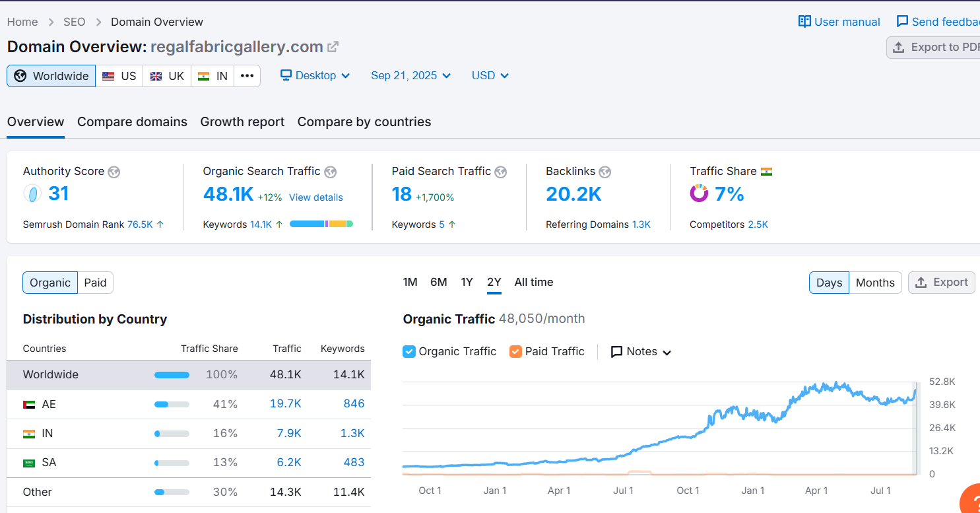980x513 pixels.
Task: Open the 48.1K Organic Search Traffic value
Action: 228,194
